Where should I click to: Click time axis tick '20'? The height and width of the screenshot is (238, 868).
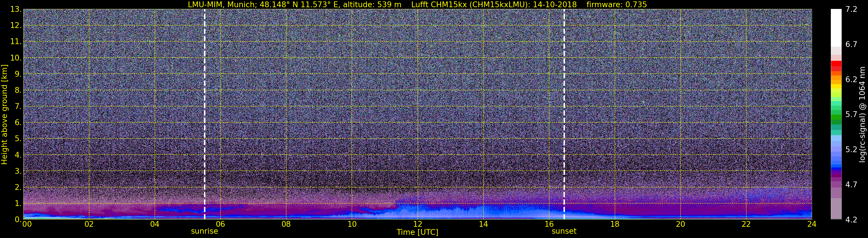(x=680, y=224)
